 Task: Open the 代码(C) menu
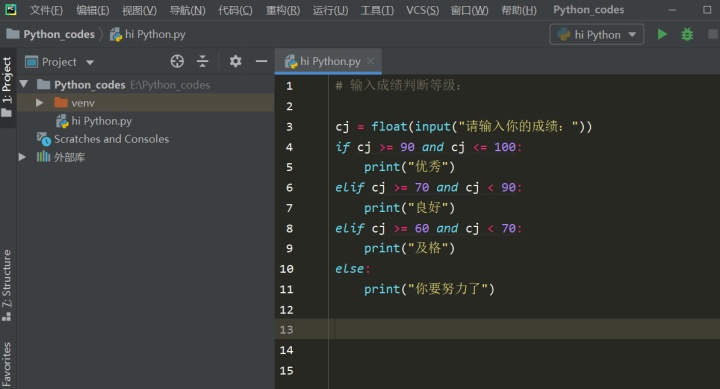click(235, 10)
